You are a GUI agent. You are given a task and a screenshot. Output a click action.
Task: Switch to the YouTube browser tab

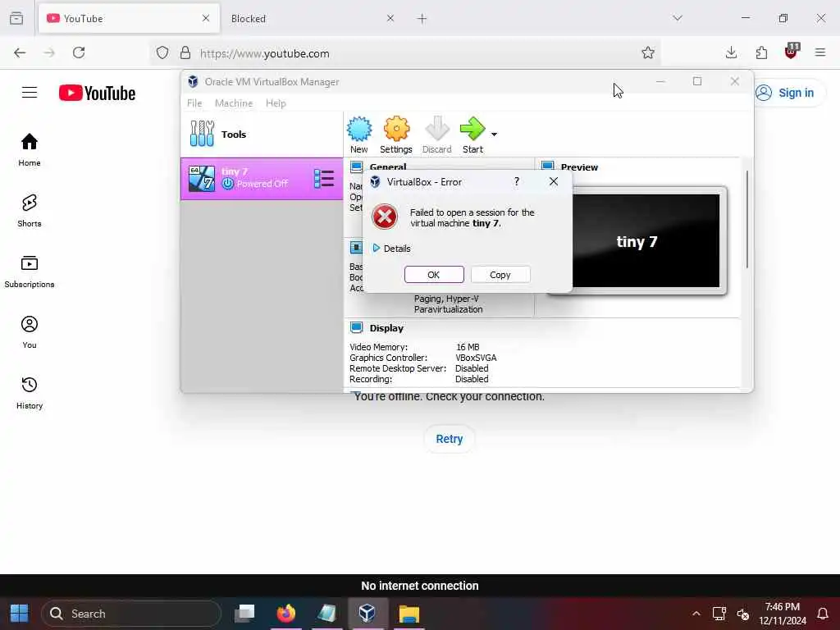point(129,18)
